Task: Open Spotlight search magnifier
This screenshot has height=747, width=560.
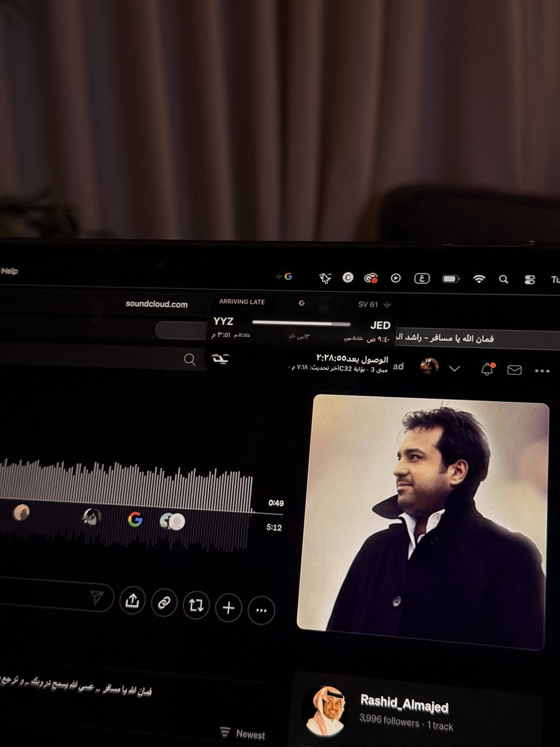Action: (503, 280)
